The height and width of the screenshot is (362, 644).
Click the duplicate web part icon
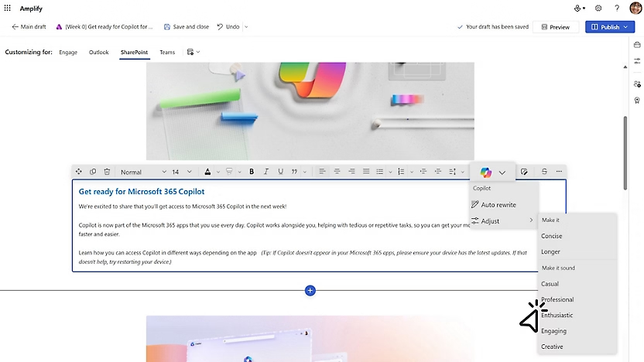[x=93, y=172]
